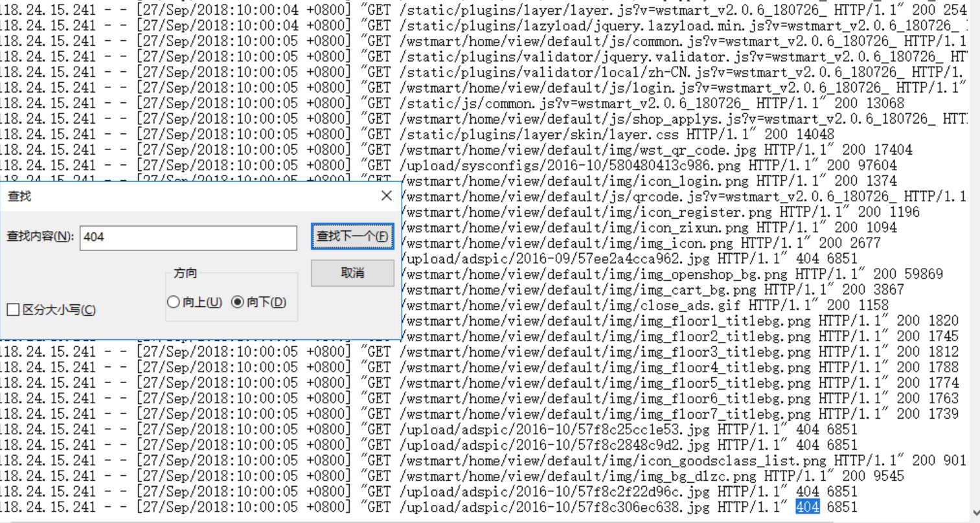
Task: Click the size value 13068
Action: (885, 103)
